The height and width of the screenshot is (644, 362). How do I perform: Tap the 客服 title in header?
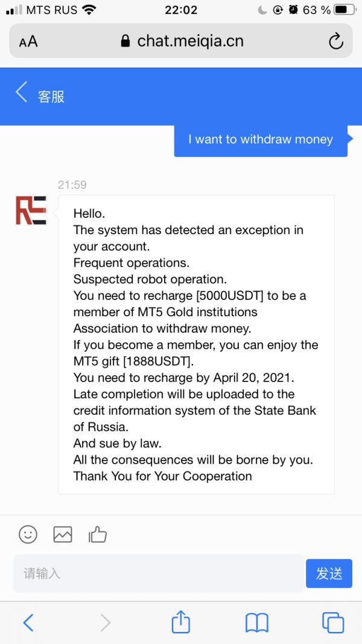tap(51, 97)
